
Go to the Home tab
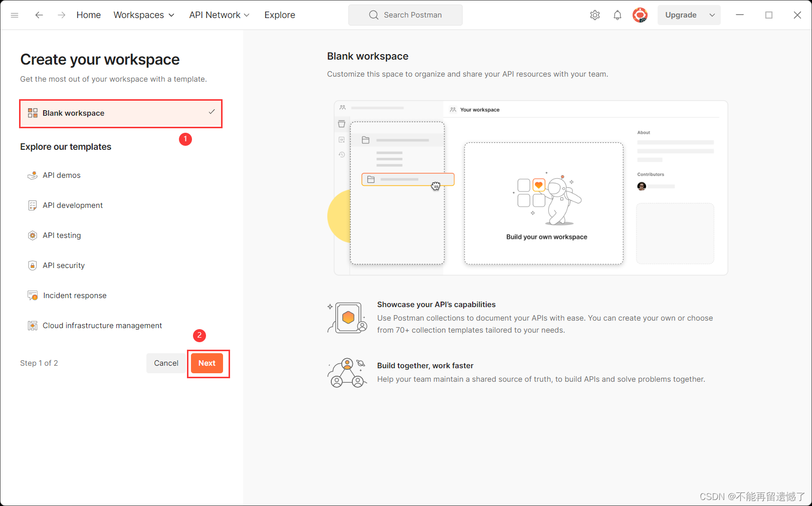[89, 15]
